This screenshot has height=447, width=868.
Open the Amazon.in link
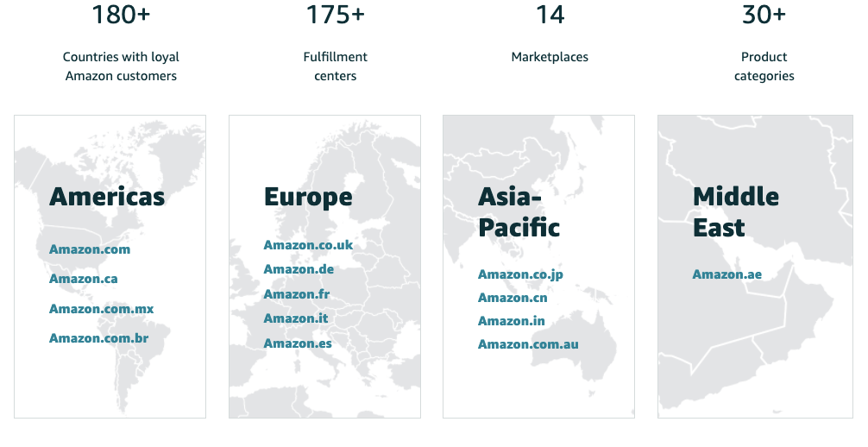512,321
